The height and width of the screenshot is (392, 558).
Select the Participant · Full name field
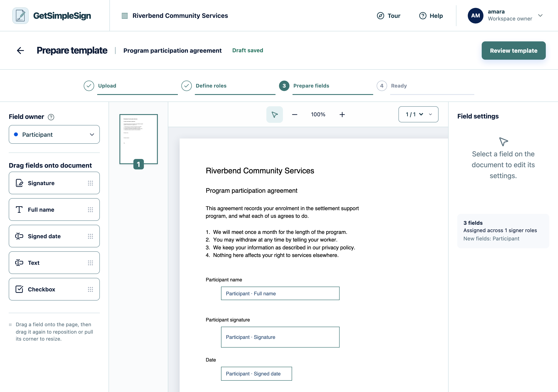pos(280,293)
